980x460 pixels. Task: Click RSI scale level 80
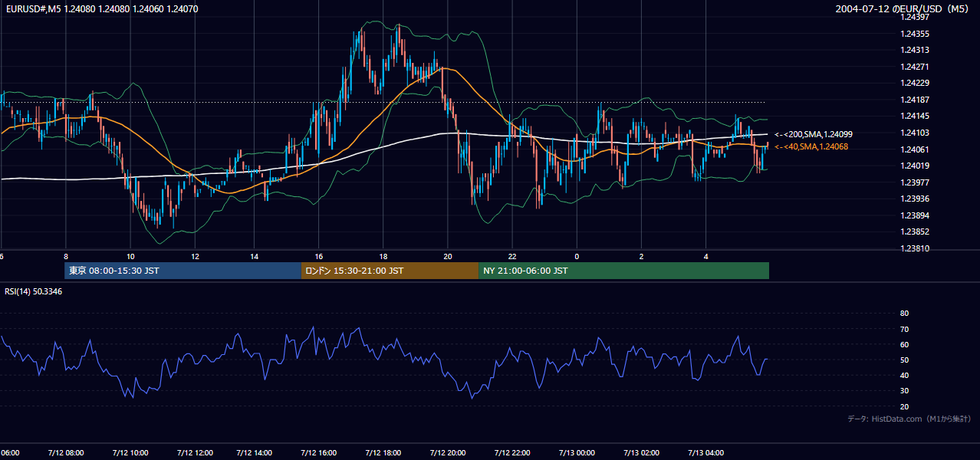[x=904, y=314]
